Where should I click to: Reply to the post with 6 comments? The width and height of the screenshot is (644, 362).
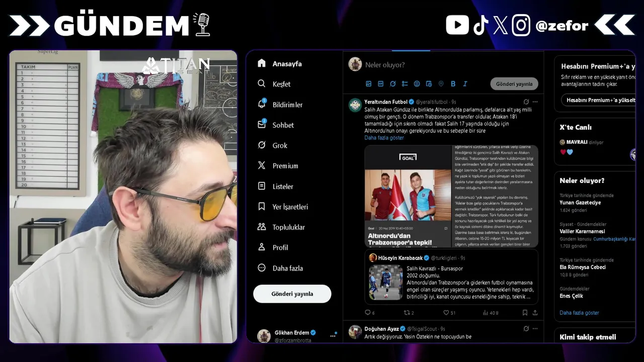coord(370,313)
